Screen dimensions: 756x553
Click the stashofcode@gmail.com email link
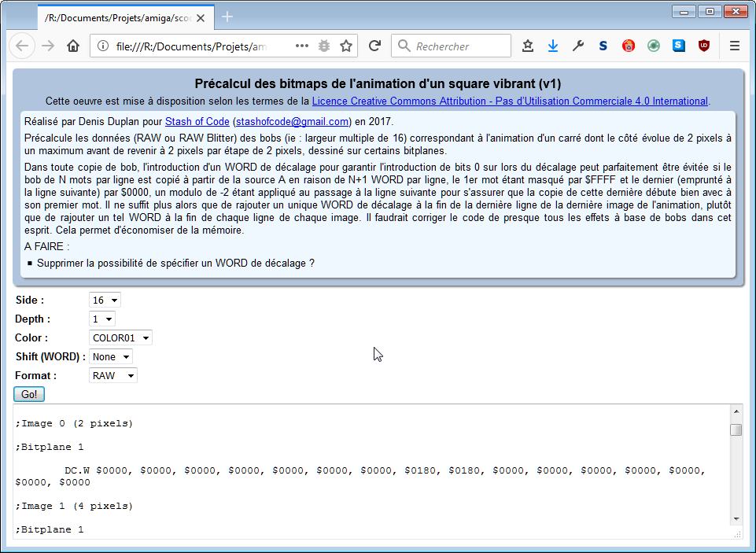pyautogui.click(x=292, y=121)
